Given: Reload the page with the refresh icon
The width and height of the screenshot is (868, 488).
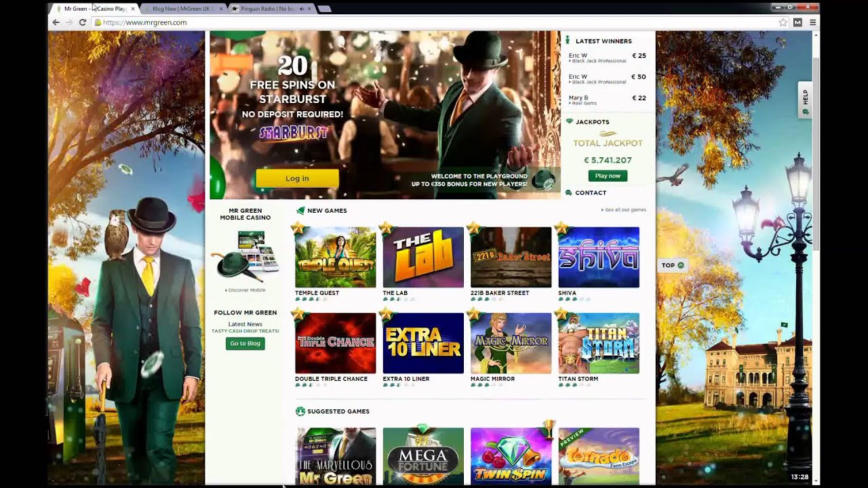Looking at the screenshot, I should pyautogui.click(x=82, y=22).
